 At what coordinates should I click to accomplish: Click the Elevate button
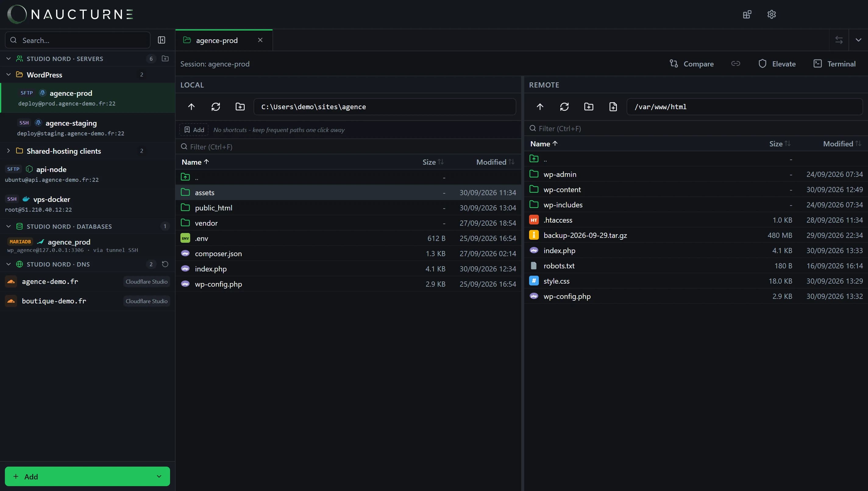click(x=777, y=64)
